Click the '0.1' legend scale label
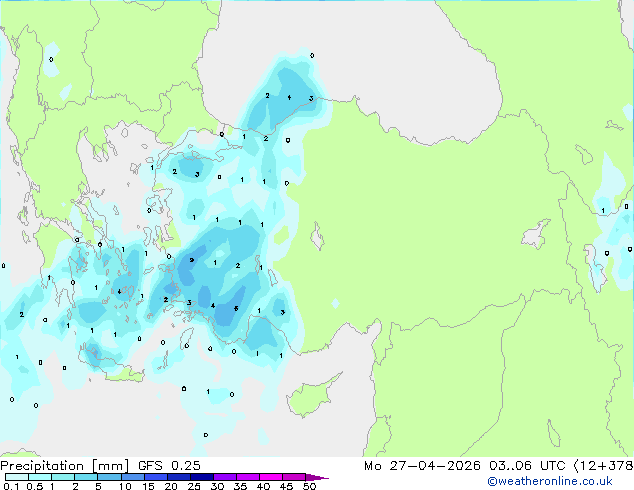The image size is (634, 490). click(x=11, y=486)
